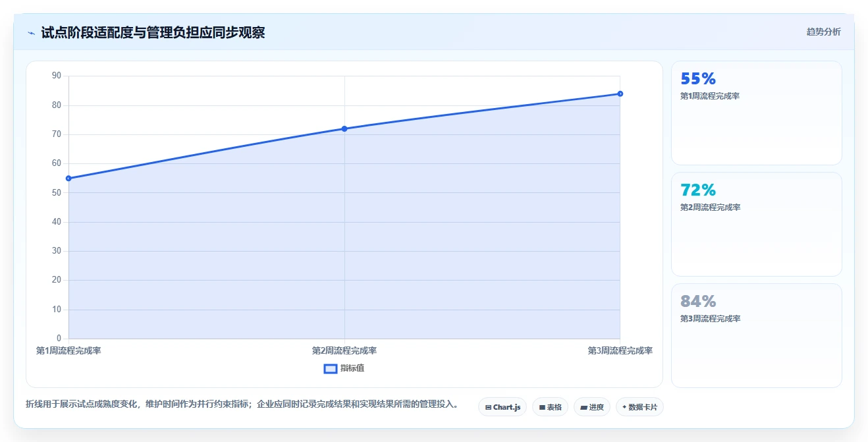Click the 84% stat value
This screenshot has width=868, height=442.
click(x=698, y=302)
